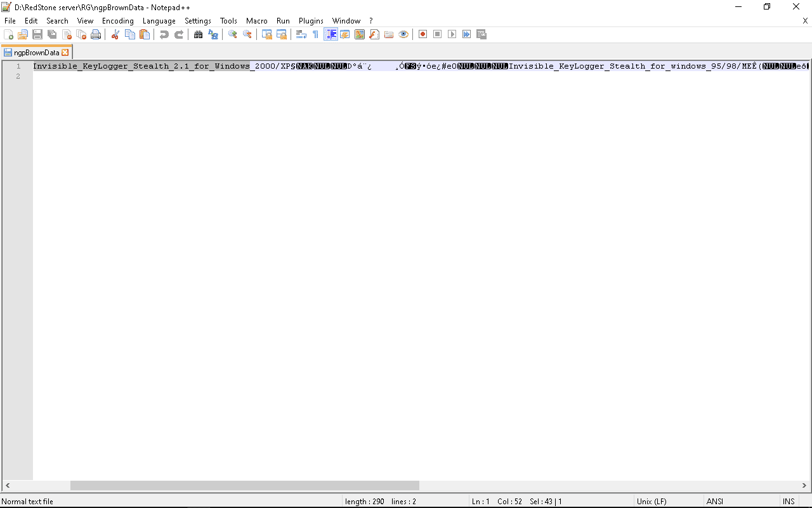Open the ? help menu

click(371, 21)
